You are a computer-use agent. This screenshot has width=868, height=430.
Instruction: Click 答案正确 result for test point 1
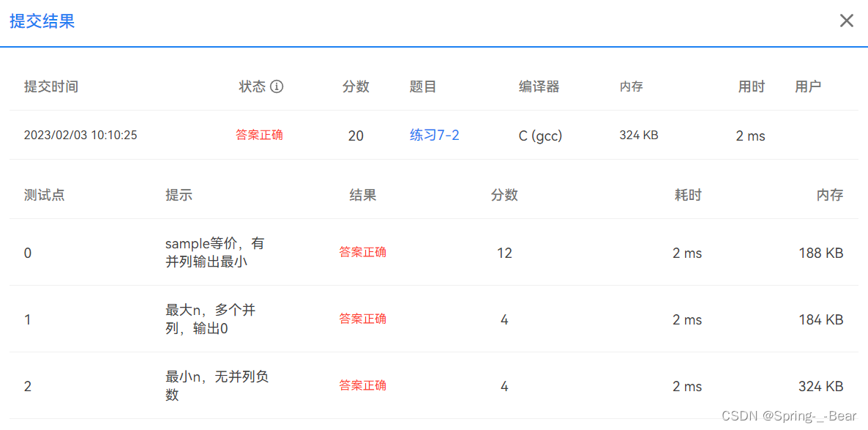[x=362, y=319]
